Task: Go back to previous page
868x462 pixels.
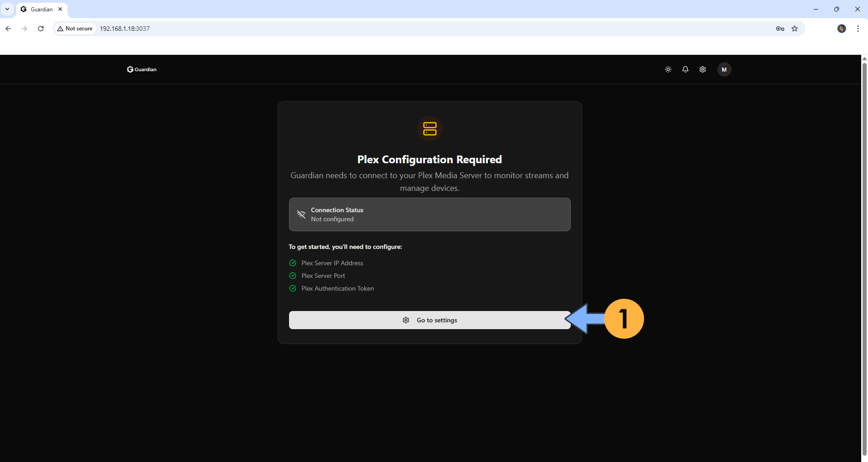Action: tap(8, 29)
